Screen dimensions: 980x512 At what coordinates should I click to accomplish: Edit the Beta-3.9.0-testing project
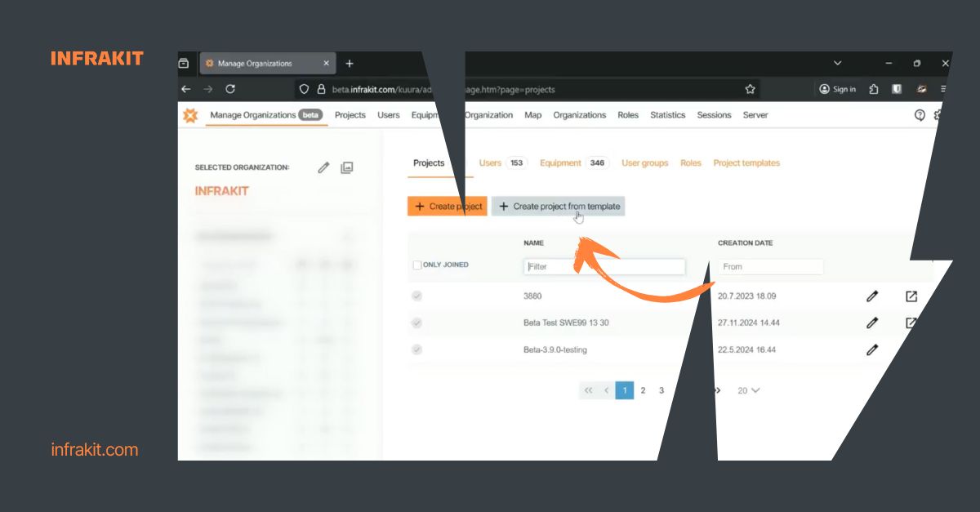tap(872, 349)
